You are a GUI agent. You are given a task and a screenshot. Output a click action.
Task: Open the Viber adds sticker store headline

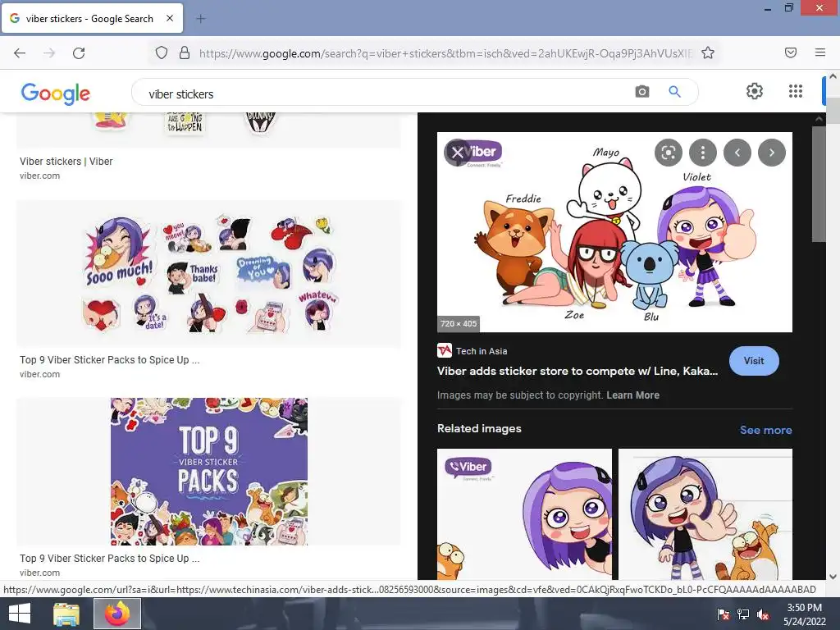577,371
